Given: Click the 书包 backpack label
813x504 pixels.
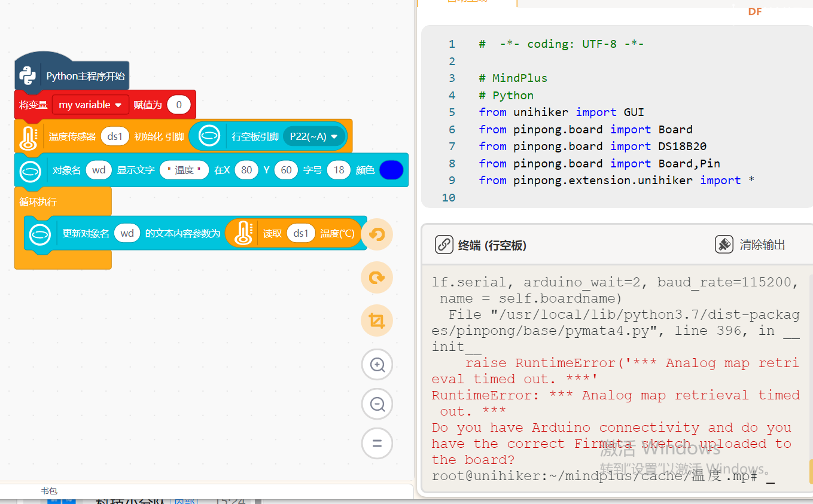Looking at the screenshot, I should pyautogui.click(x=49, y=491).
